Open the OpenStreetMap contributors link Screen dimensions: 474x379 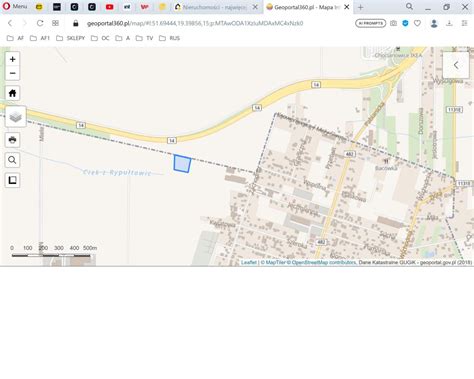[324, 263]
